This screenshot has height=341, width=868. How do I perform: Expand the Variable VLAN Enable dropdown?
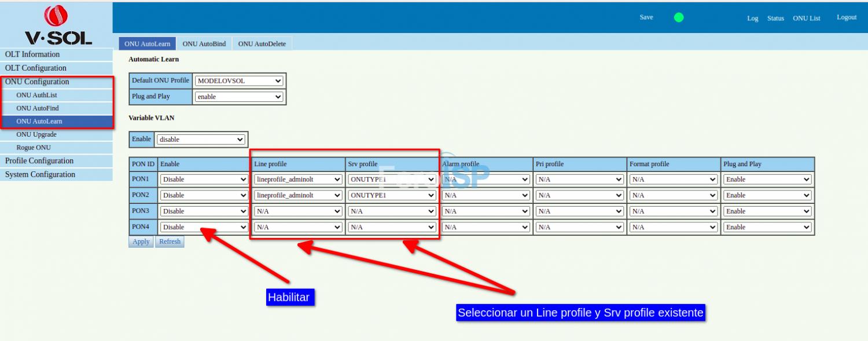200,140
